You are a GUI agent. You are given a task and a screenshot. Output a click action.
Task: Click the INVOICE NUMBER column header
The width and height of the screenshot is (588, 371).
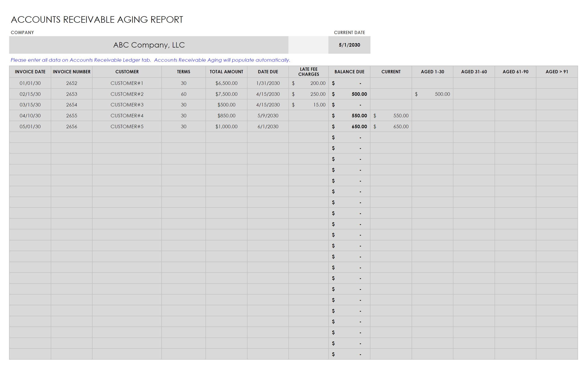pyautogui.click(x=71, y=71)
